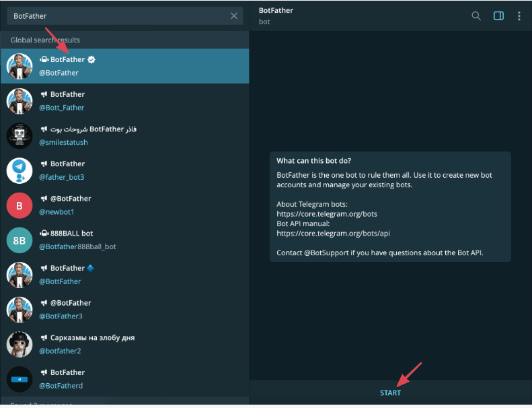This screenshot has height=408, width=532.
Task: Click the avatar of @BotFather3
Action: click(20, 310)
